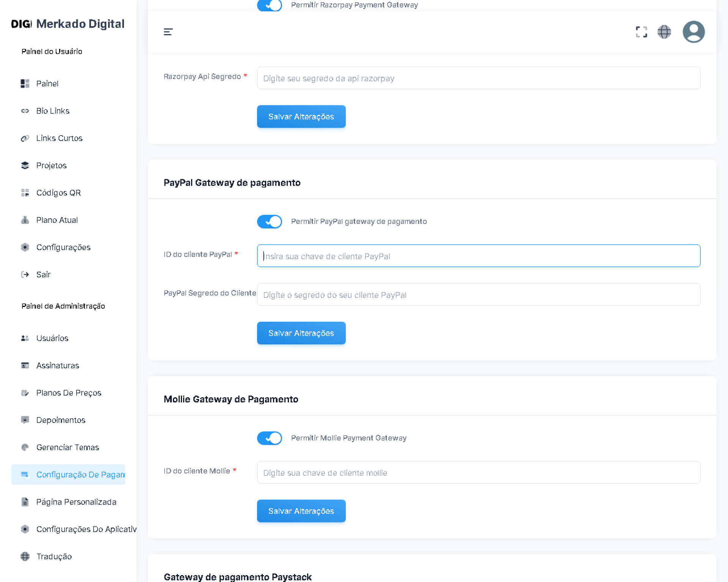Click the hamburger menu icon
Viewport: 728px width, 582px height.
(x=168, y=32)
